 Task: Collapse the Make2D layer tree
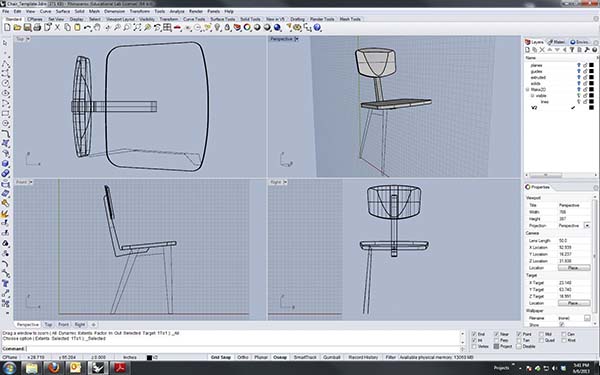[x=527, y=90]
